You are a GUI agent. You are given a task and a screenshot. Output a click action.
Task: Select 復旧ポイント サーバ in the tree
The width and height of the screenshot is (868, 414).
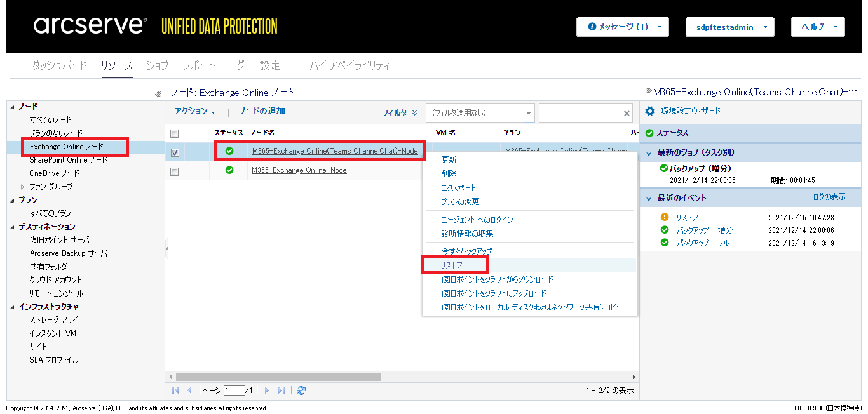60,240
